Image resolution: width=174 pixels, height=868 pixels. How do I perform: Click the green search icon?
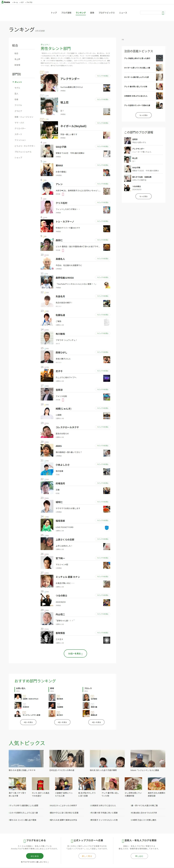click(x=163, y=13)
